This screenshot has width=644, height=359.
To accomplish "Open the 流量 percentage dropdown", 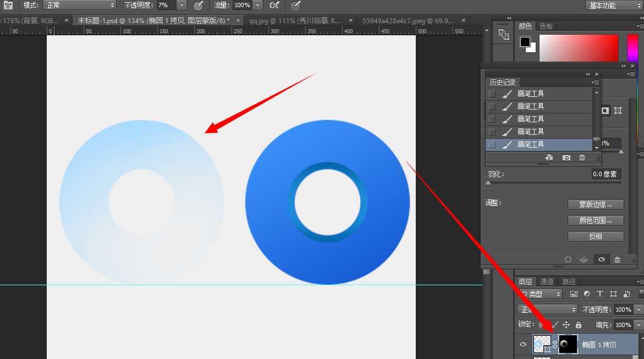I will coord(257,6).
